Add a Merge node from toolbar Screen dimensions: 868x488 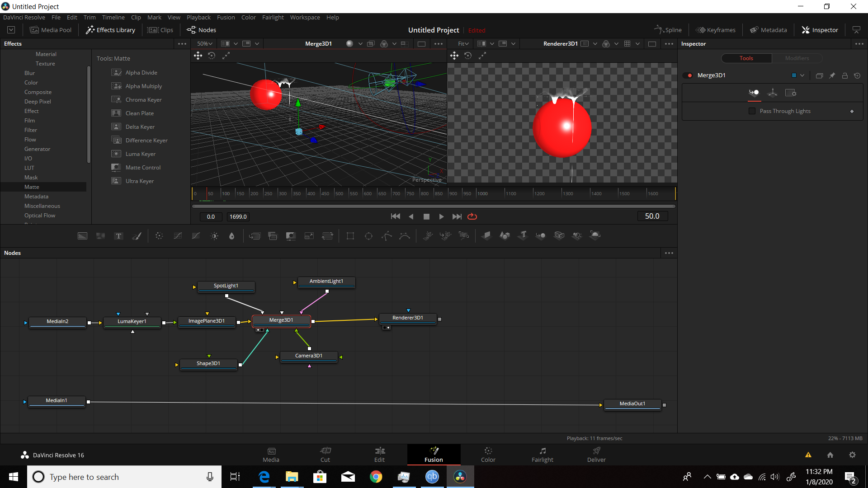coord(255,236)
